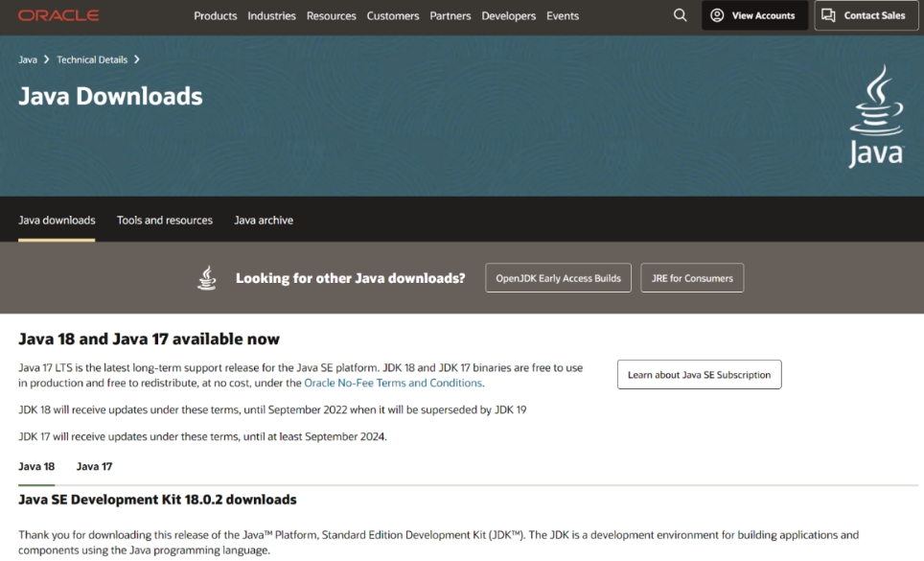Open the Industries menu
The height and width of the screenshot is (561, 924).
coord(271,15)
